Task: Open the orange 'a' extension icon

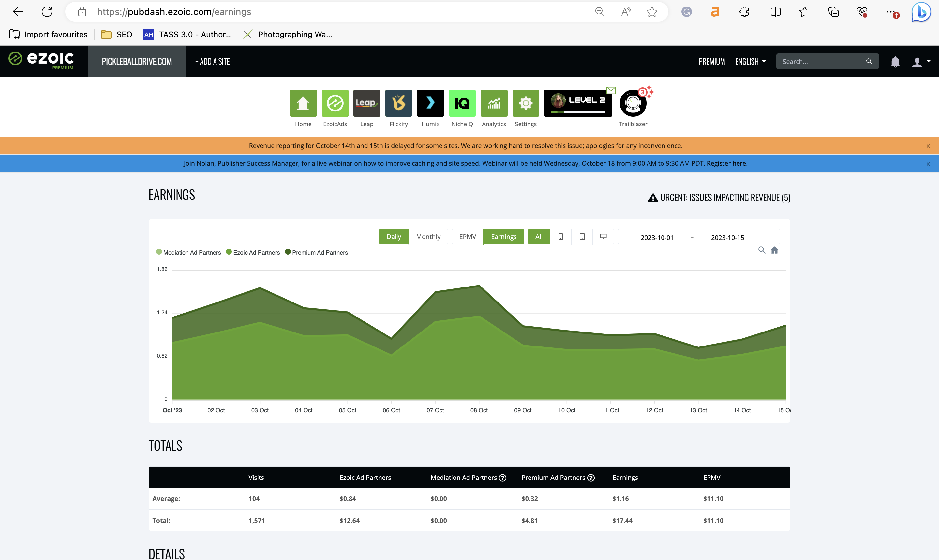Action: coord(715,12)
